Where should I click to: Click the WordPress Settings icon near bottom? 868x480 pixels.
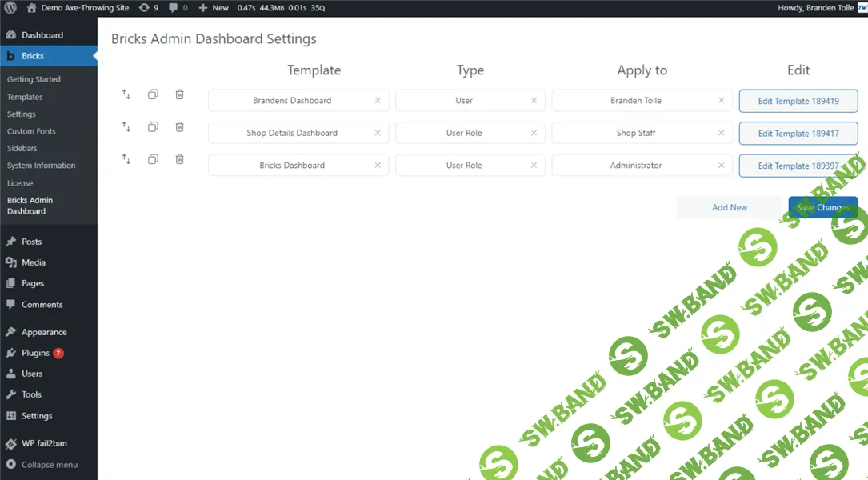[10, 416]
